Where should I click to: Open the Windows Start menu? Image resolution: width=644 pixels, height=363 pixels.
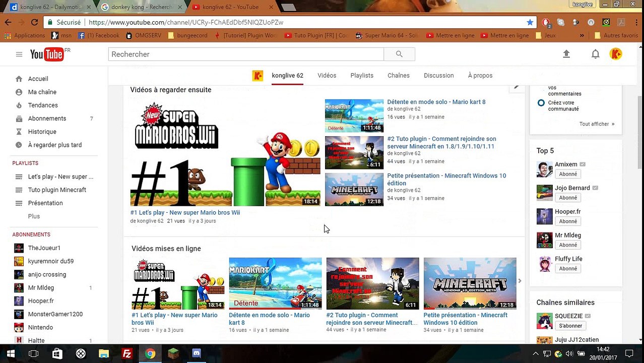coord(11,353)
